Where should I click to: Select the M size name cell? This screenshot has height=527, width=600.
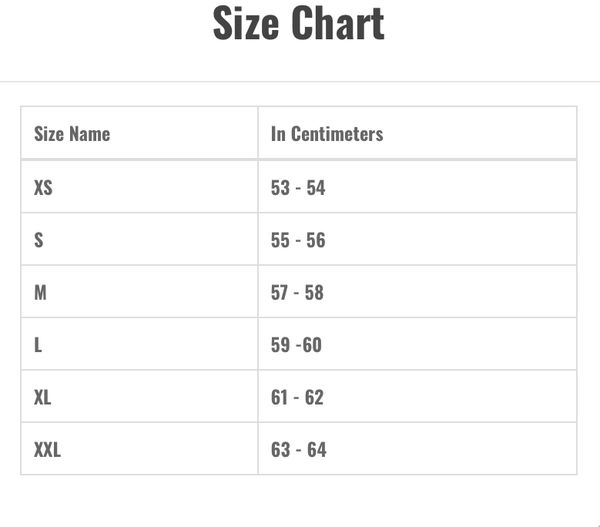point(40,292)
